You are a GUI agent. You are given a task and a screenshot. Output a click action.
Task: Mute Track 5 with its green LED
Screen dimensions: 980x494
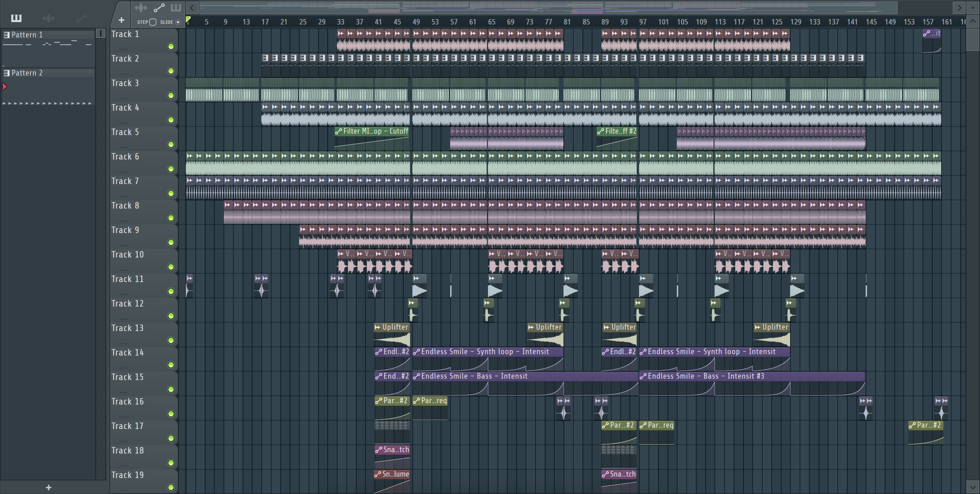(171, 145)
